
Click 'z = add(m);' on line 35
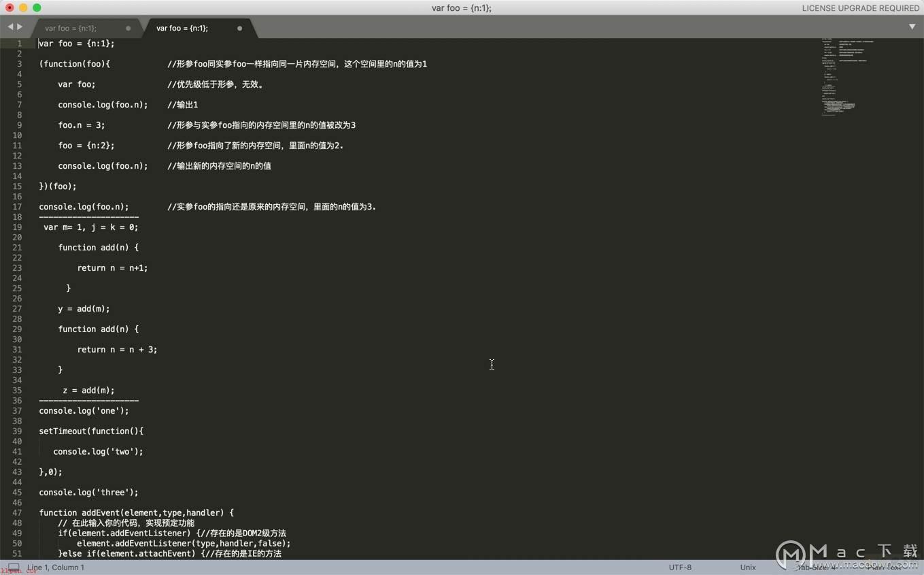[88, 391]
